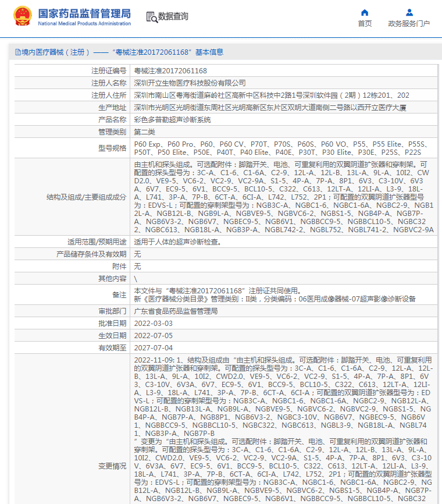The image size is (442, 504).
Task: Click the 政务服务门户 user icon
Action: point(409,13)
